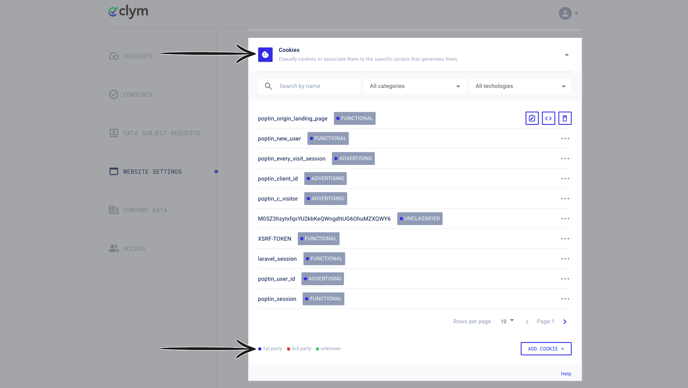688x388 pixels.
Task: Click the blue Cookies section icon
Action: [265, 54]
